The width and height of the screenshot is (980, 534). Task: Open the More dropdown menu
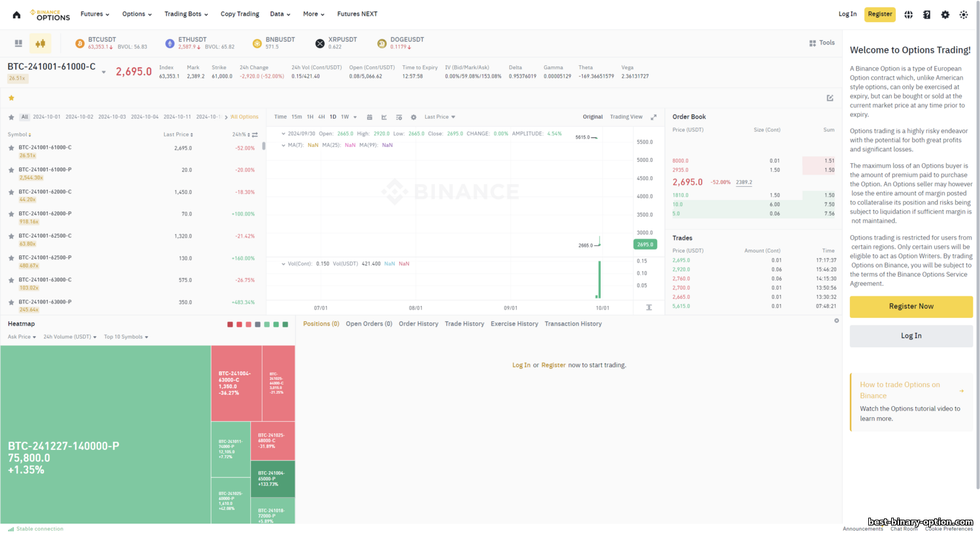tap(314, 14)
